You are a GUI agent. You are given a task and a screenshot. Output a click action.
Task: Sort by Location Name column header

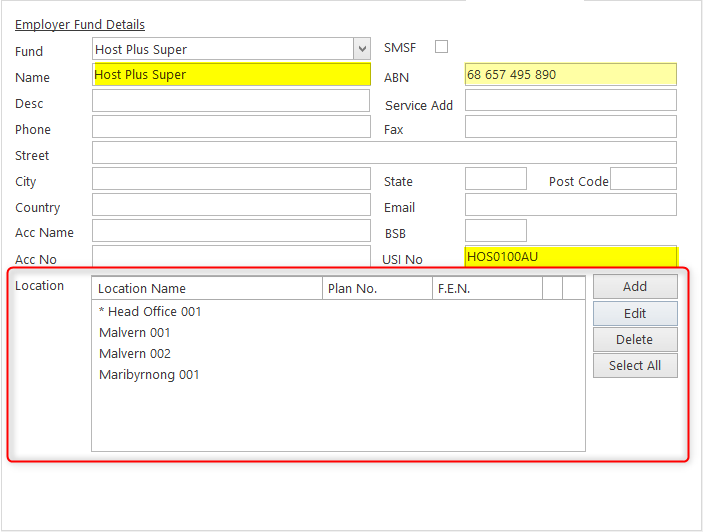tap(207, 289)
